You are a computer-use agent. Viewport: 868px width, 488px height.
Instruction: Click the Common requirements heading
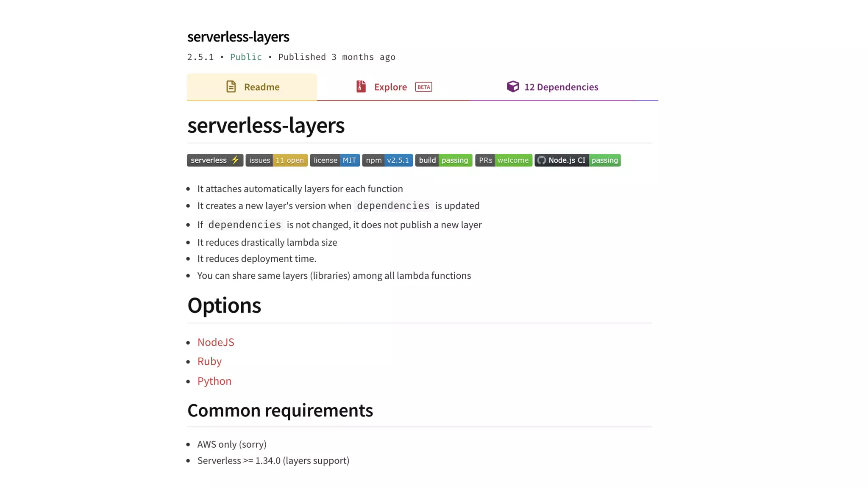point(280,410)
